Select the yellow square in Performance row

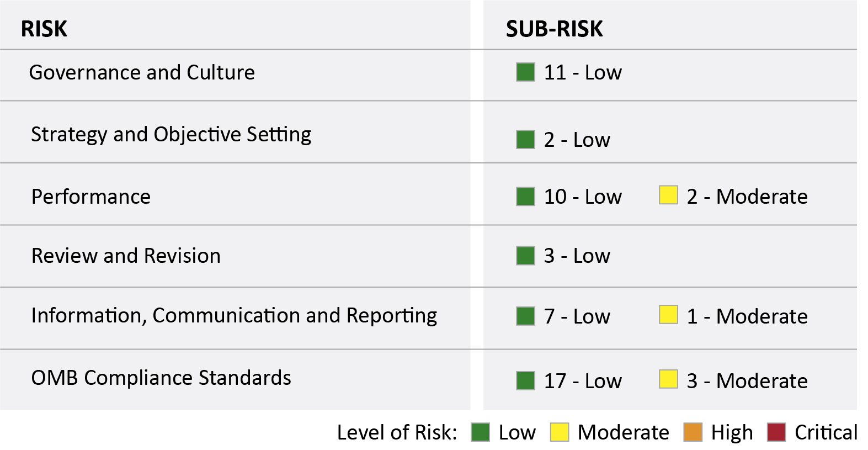point(668,195)
